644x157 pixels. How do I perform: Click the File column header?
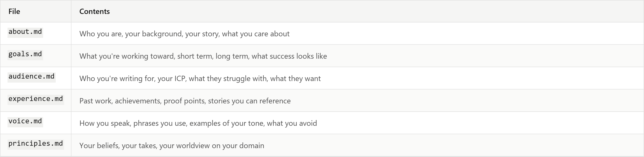tap(14, 11)
